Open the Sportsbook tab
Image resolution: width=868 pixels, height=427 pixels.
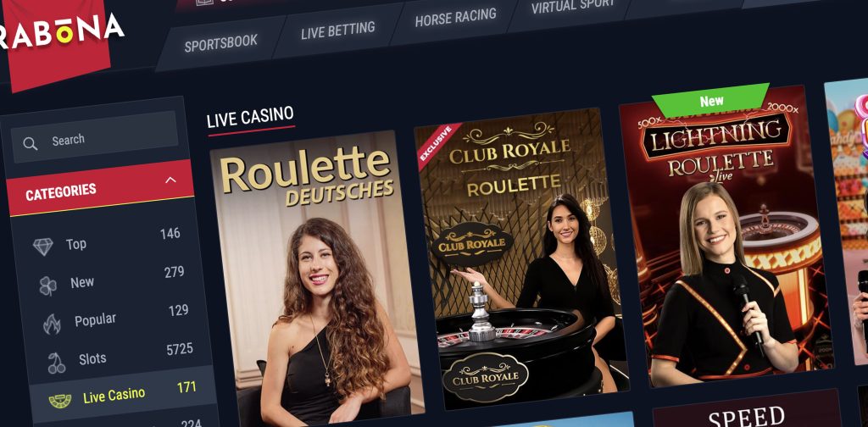click(x=221, y=43)
